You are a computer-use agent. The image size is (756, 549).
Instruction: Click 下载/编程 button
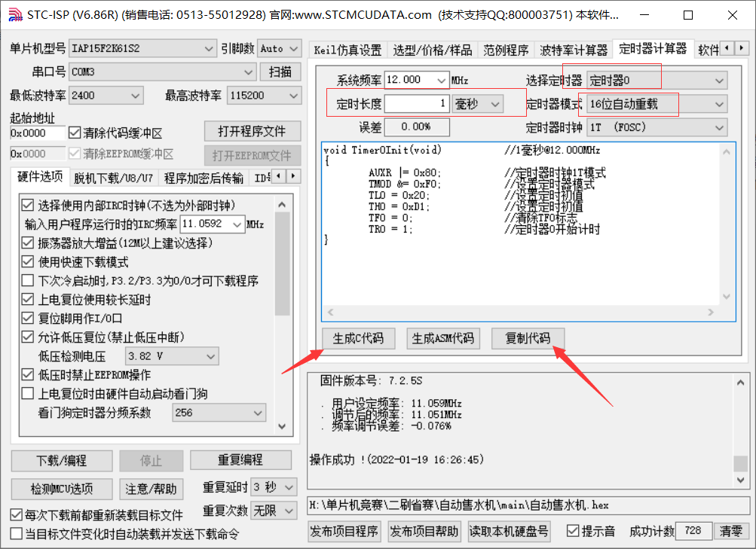(x=62, y=461)
